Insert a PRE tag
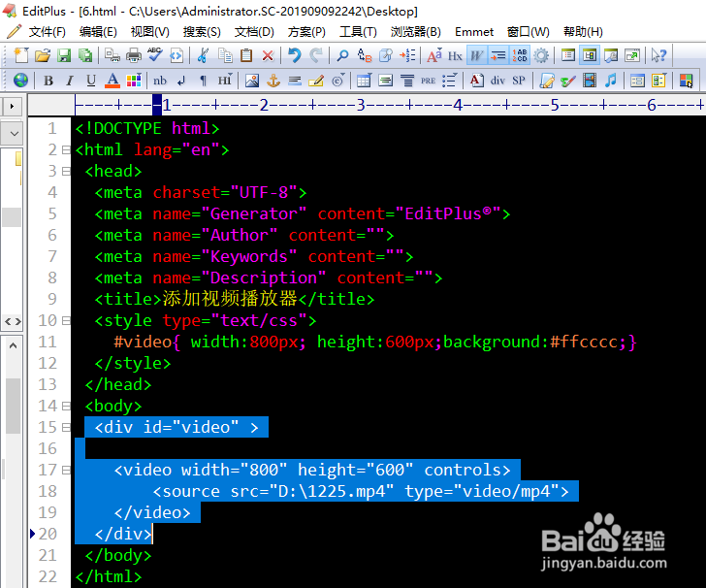Viewport: 706px width, 588px height. 429,81
